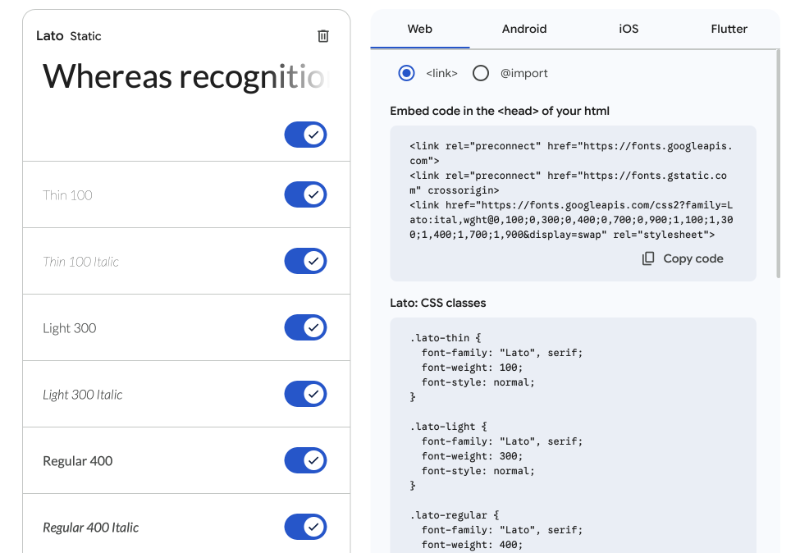Remove Lato family via trash icon

click(323, 36)
